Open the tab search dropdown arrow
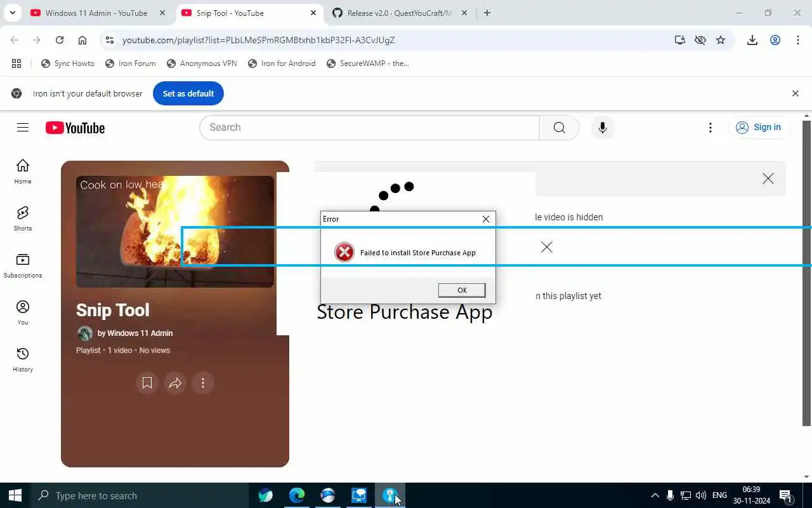Screen dimensions: 812x508 point(12,13)
